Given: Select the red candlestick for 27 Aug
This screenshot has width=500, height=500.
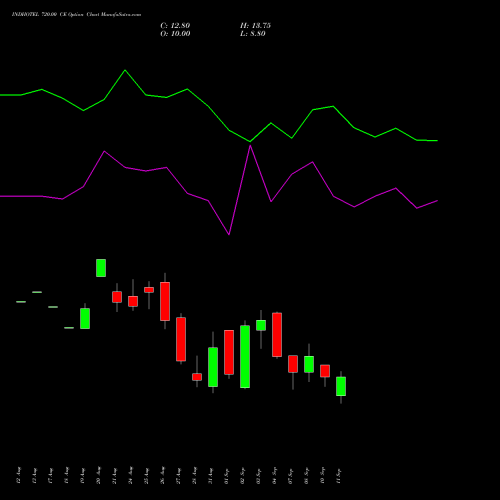Looking at the screenshot, I should tap(181, 339).
